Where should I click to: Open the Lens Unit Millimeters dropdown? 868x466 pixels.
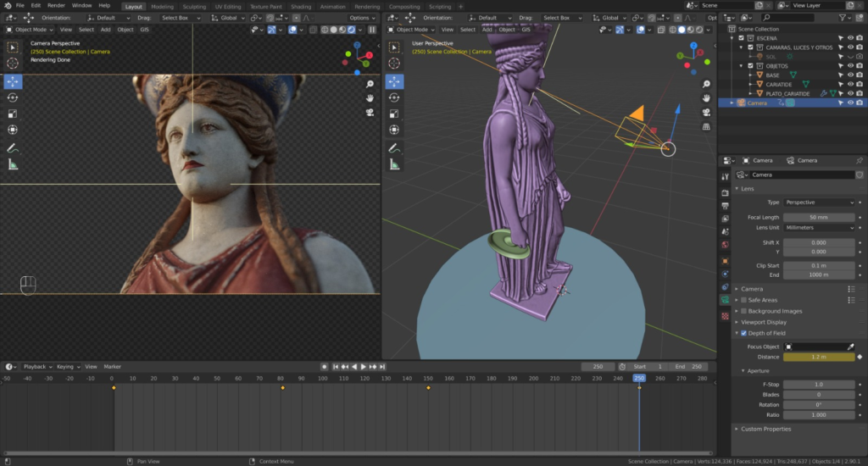[x=819, y=228]
